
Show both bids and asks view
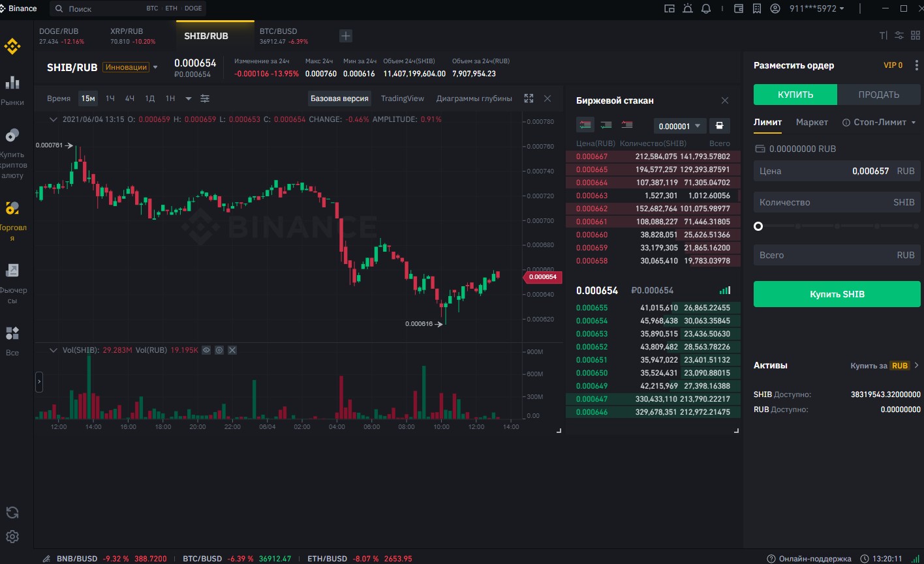click(x=585, y=125)
